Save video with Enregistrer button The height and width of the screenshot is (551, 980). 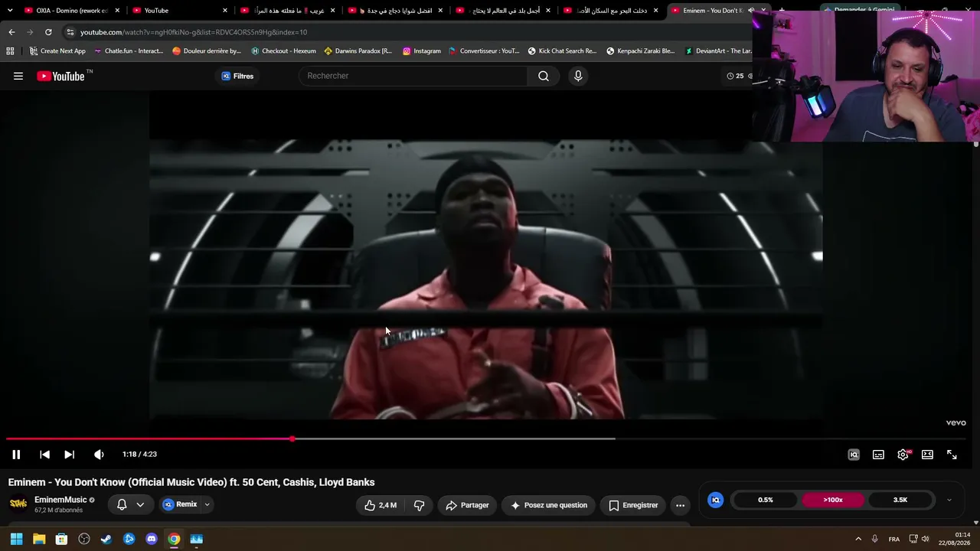click(x=633, y=505)
